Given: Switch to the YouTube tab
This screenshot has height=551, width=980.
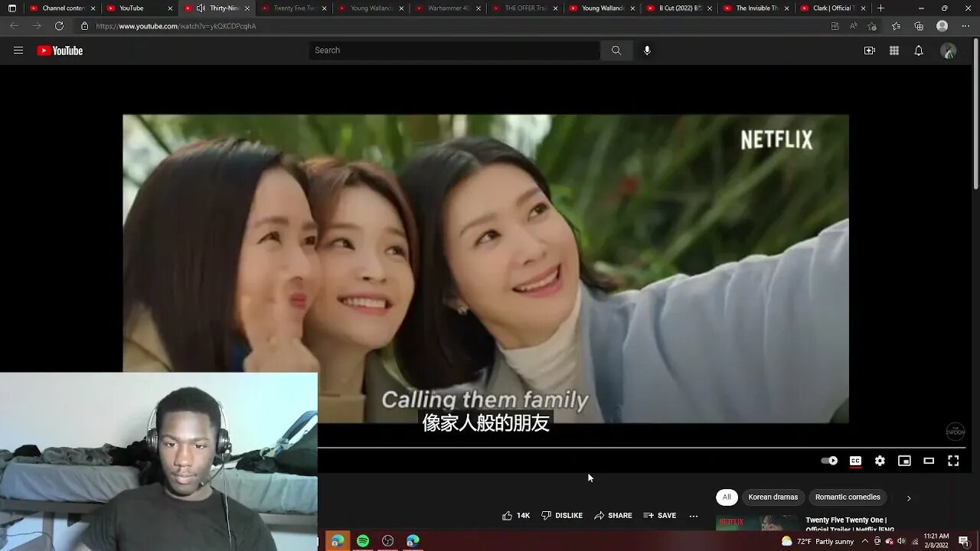Looking at the screenshot, I should pyautogui.click(x=139, y=8).
